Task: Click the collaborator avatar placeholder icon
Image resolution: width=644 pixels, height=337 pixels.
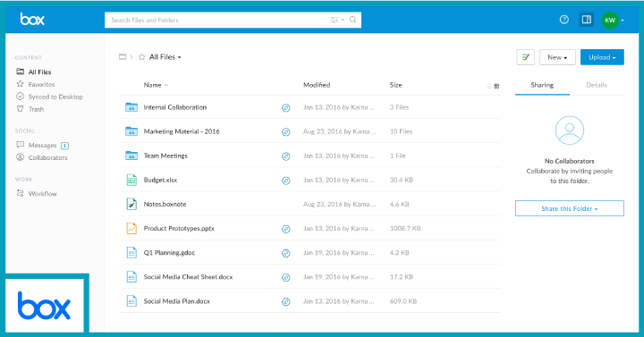Action: point(570,131)
